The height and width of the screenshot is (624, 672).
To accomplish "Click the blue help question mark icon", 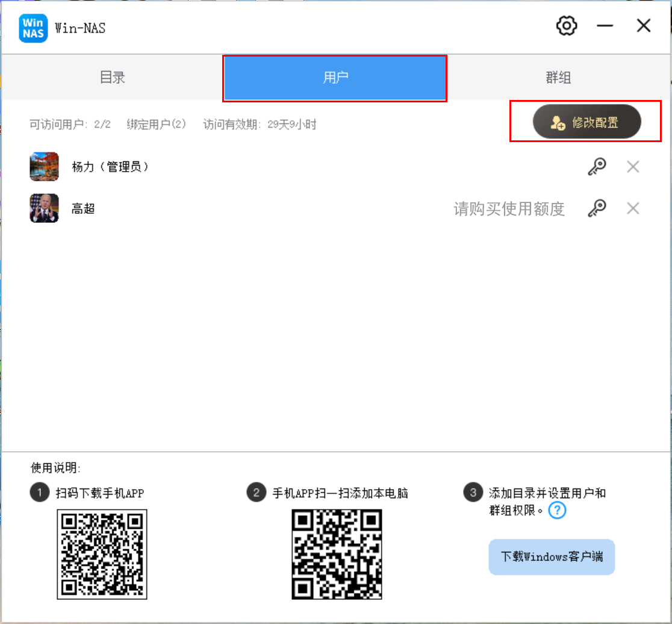I will pos(557,510).
